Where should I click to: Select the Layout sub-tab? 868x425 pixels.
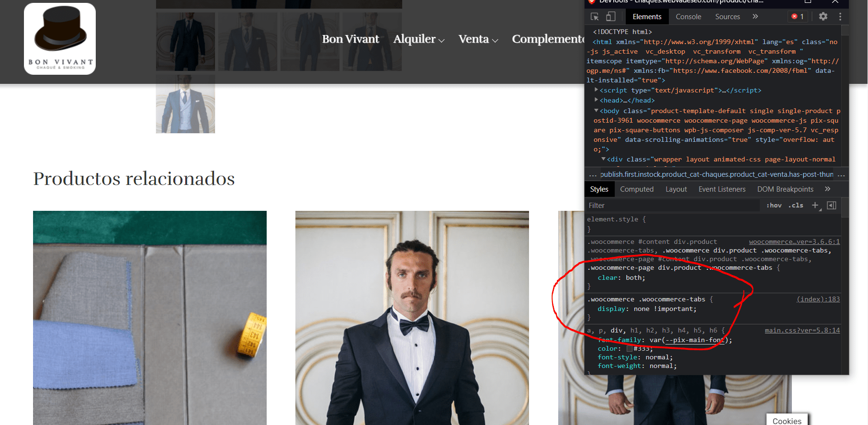[676, 189]
